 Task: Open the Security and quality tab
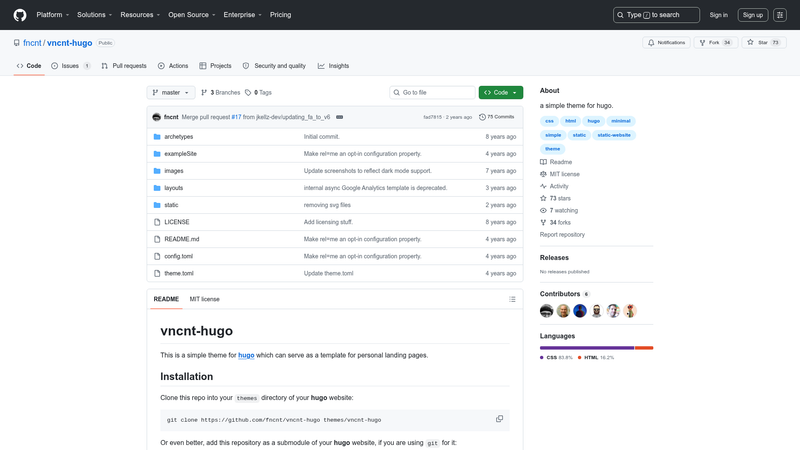click(274, 66)
